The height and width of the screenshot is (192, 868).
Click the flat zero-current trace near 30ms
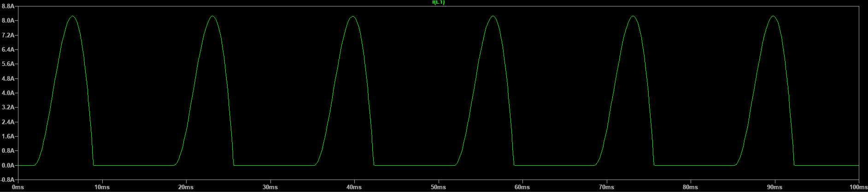coord(270,165)
